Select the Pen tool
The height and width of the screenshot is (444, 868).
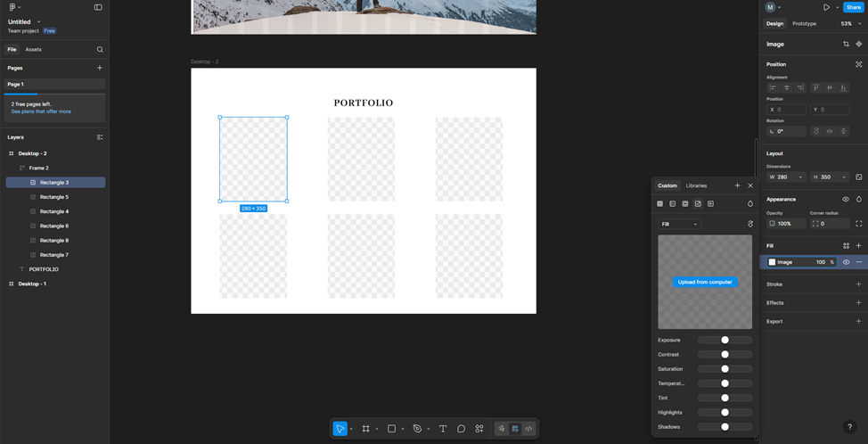[x=416, y=429]
